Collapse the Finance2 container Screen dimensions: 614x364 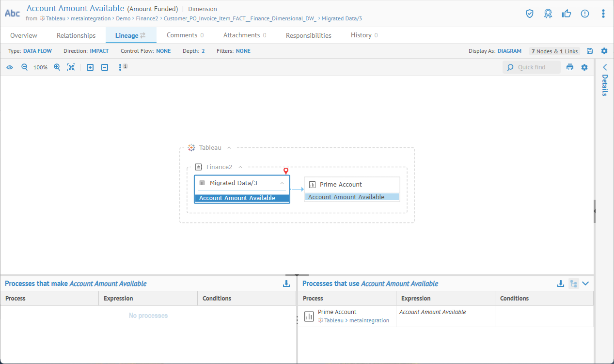point(240,167)
